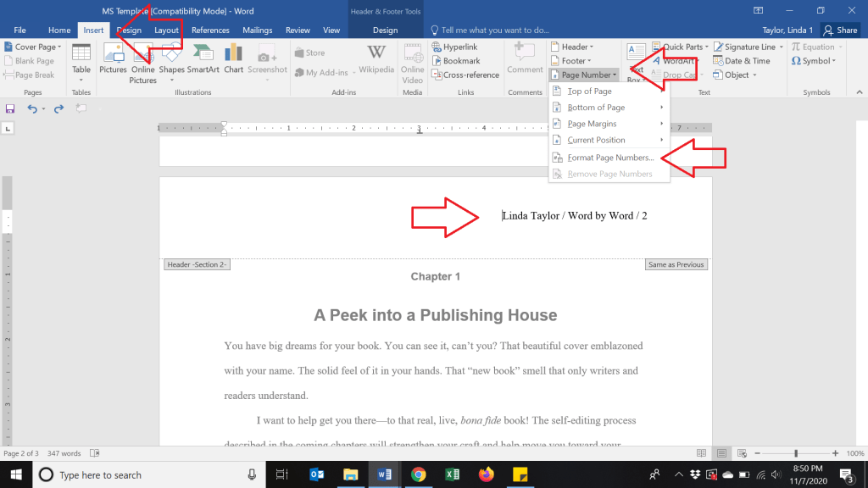868x488 pixels.
Task: Click the Windows taskbar search box
Action: 149,474
